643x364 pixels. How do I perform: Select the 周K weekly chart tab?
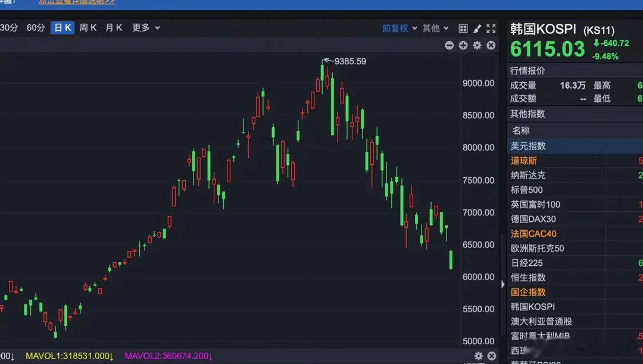(x=88, y=28)
